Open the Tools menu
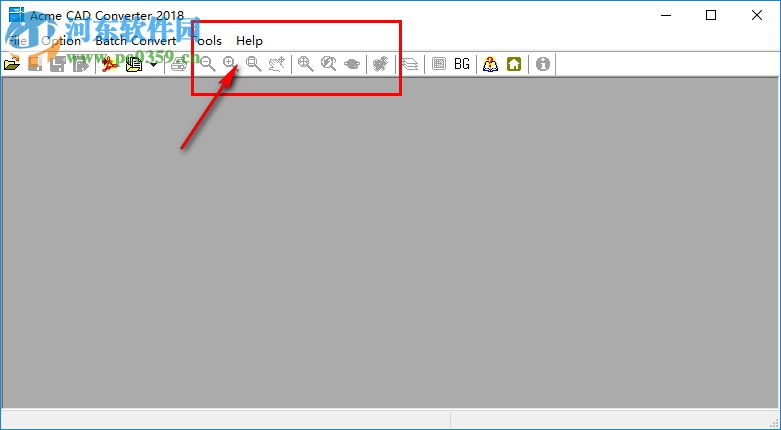This screenshot has height=430, width=781. tap(208, 41)
